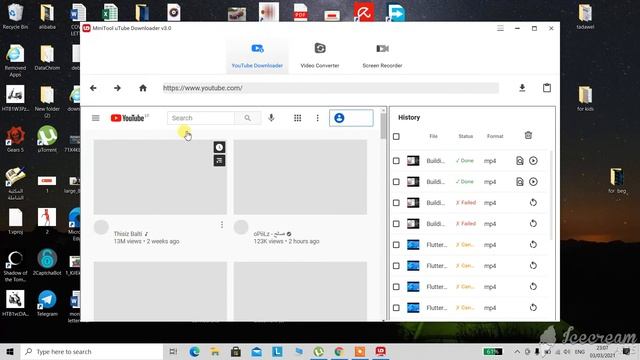This screenshot has height=360, width=640.
Task: Click the download arrow icon beside URL bar
Action: (522, 88)
